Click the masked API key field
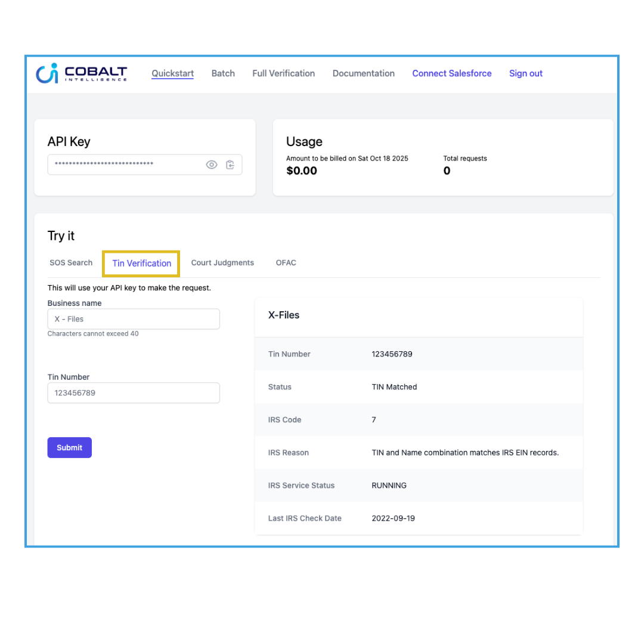Viewport: 644px width, 644px height. pyautogui.click(x=144, y=165)
